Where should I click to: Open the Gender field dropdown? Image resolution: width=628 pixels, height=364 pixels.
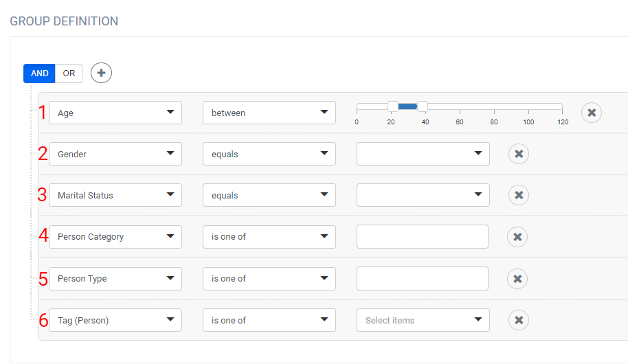coord(115,154)
